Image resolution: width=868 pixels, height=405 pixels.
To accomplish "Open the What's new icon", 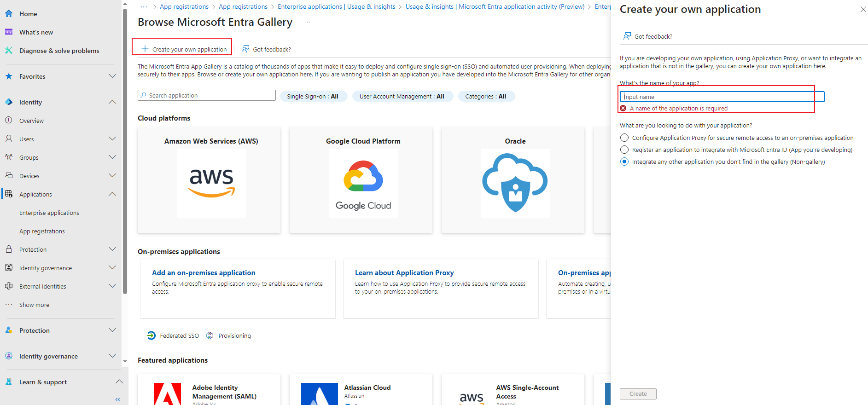I will [x=9, y=32].
